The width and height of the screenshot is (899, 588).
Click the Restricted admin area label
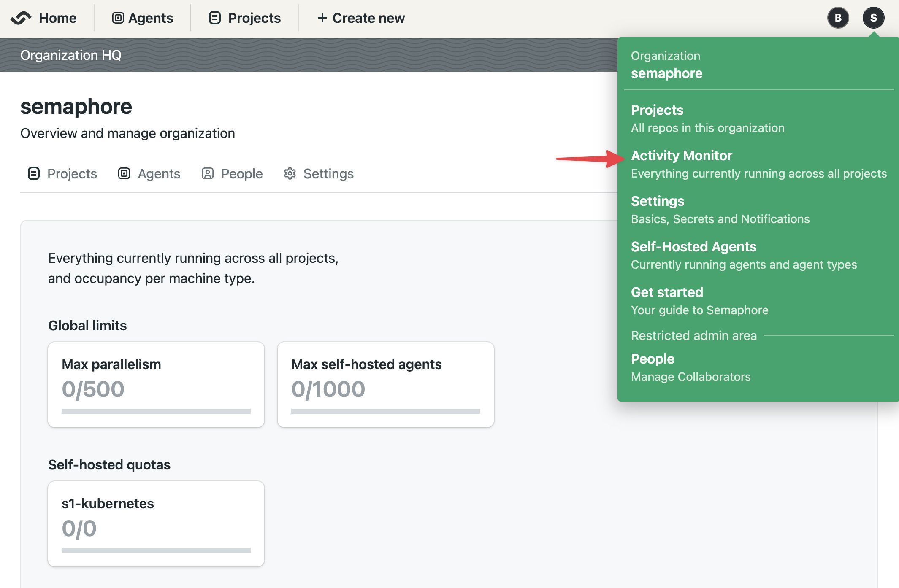click(x=693, y=336)
